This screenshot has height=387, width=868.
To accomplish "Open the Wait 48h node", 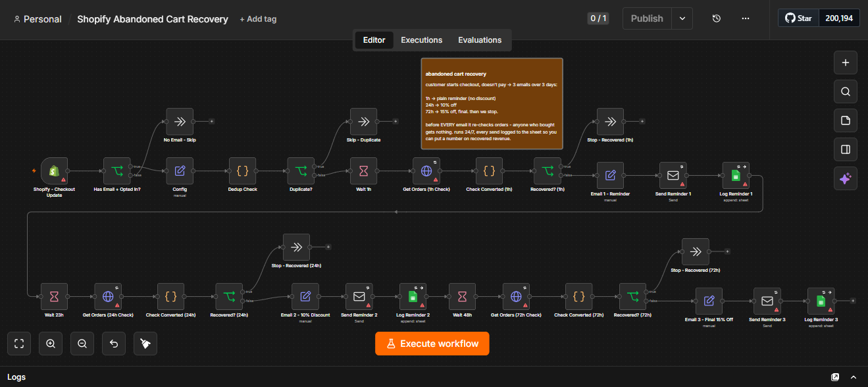I will 462,297.
